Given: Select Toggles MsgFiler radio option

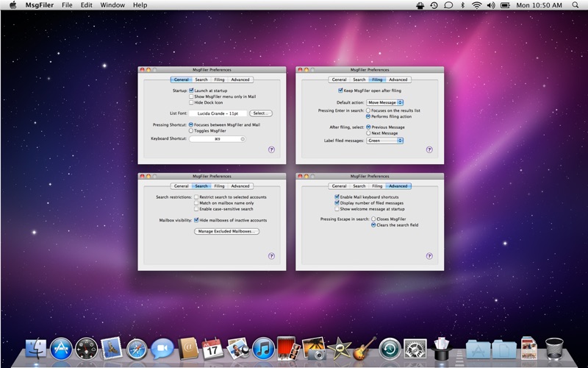Looking at the screenshot, I should coord(191,131).
